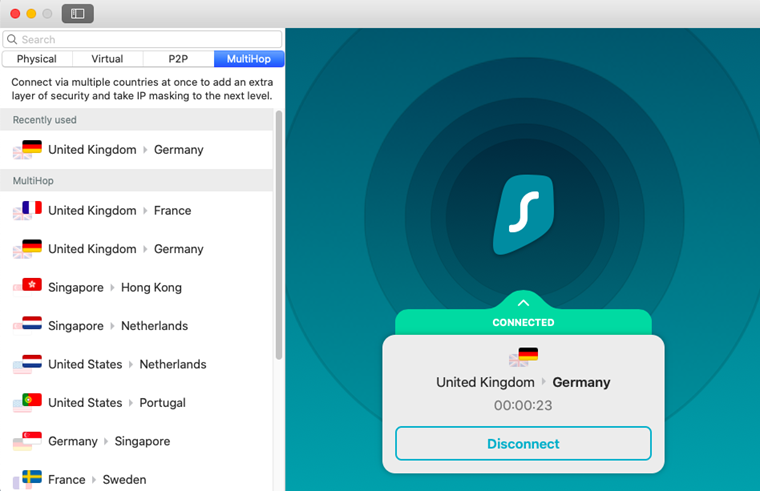This screenshot has width=760, height=491.
Task: Select United States to Netherlands route
Action: (x=127, y=364)
